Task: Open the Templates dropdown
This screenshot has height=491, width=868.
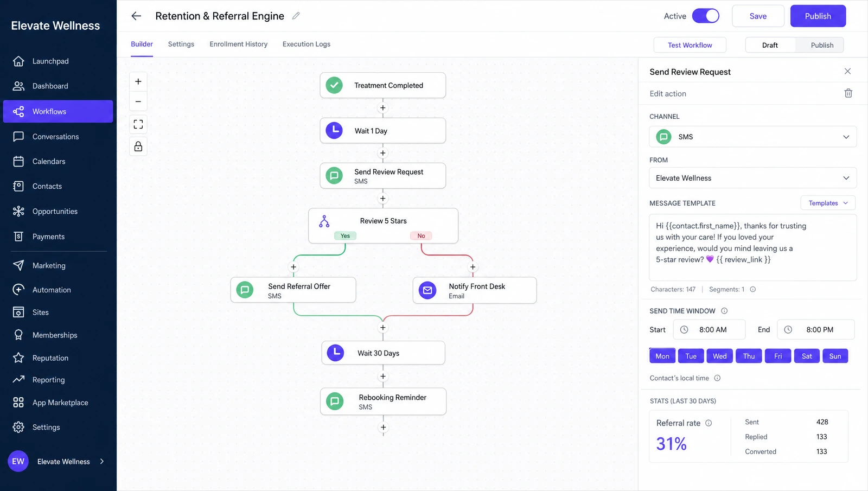Action: point(828,203)
